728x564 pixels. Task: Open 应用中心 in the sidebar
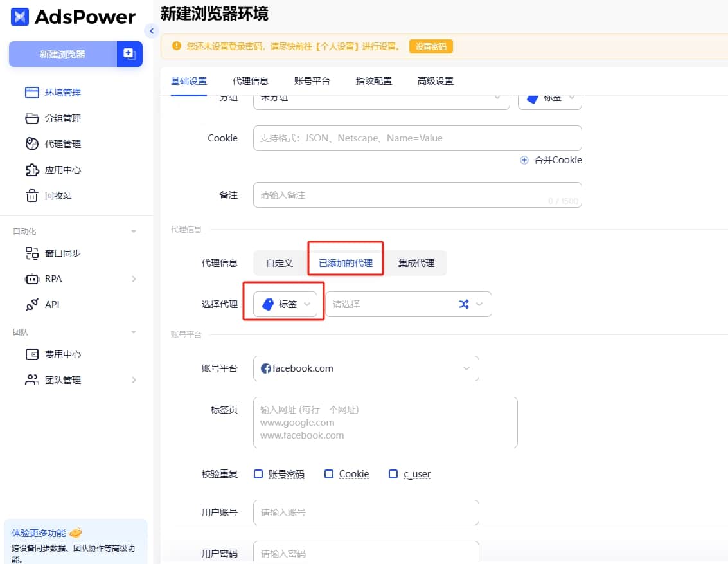tap(63, 170)
